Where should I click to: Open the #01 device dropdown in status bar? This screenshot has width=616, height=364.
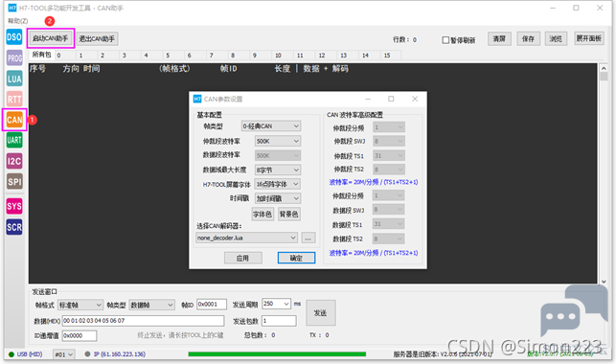[63, 354]
